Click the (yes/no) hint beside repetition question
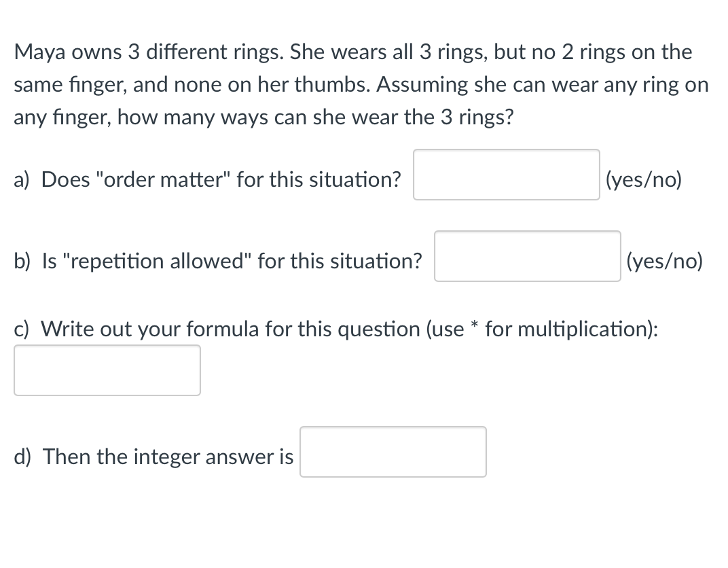728x568 pixels. pyautogui.click(x=664, y=261)
